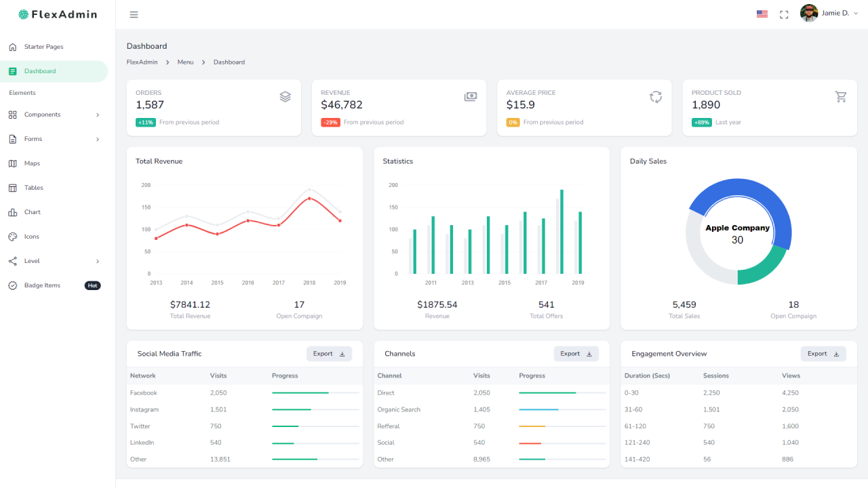The width and height of the screenshot is (868, 488).
Task: Click the Organic Search progress bar
Action: [x=562, y=409]
